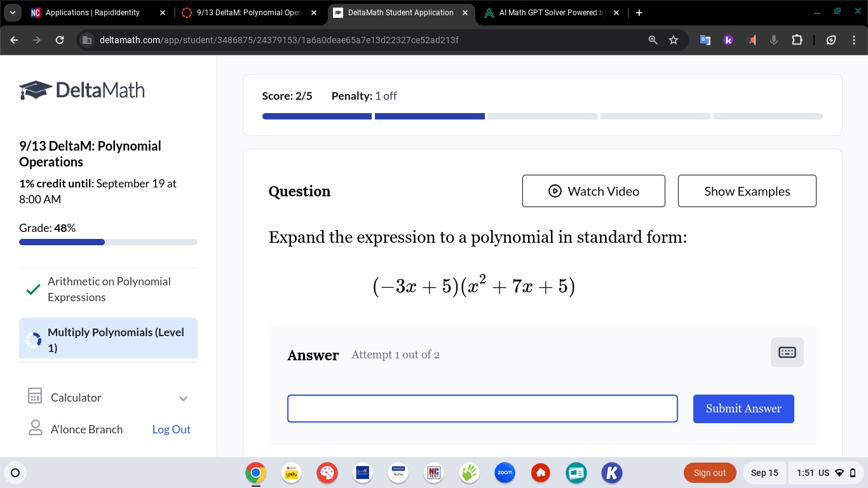Click the third score progress segment

pyautogui.click(x=542, y=116)
